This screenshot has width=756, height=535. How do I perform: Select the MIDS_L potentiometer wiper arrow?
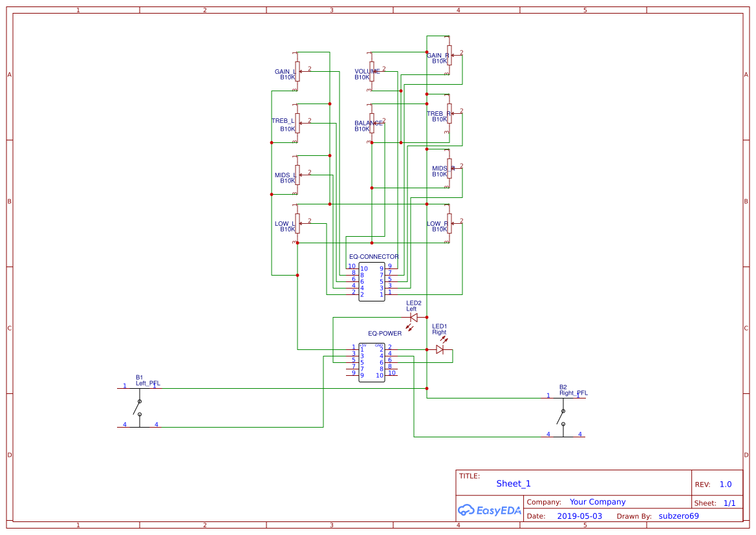(307, 173)
